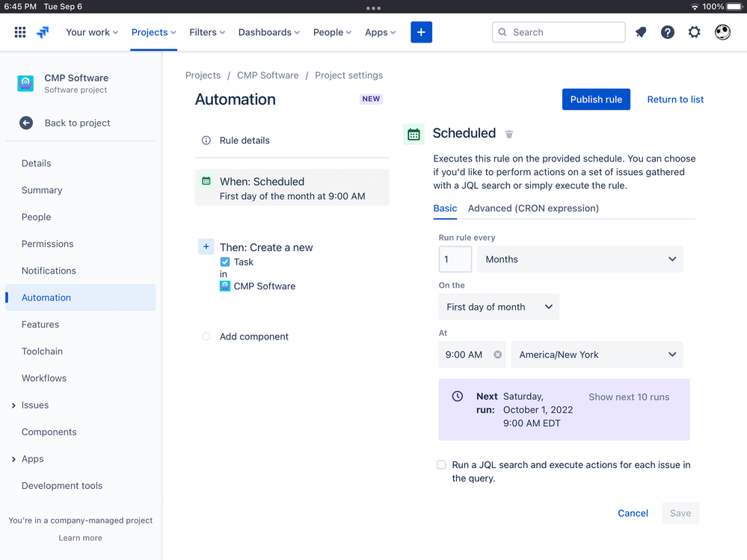Open the First day of month dropdown

[x=499, y=307]
